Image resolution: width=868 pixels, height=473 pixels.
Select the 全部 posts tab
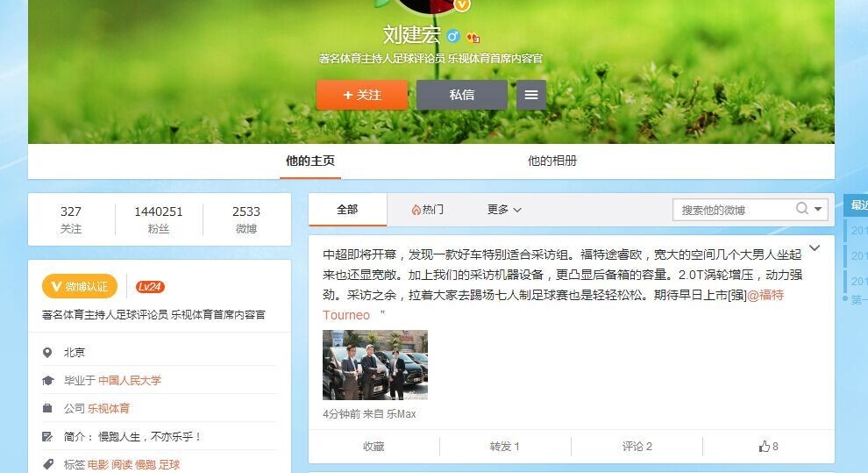(x=348, y=210)
